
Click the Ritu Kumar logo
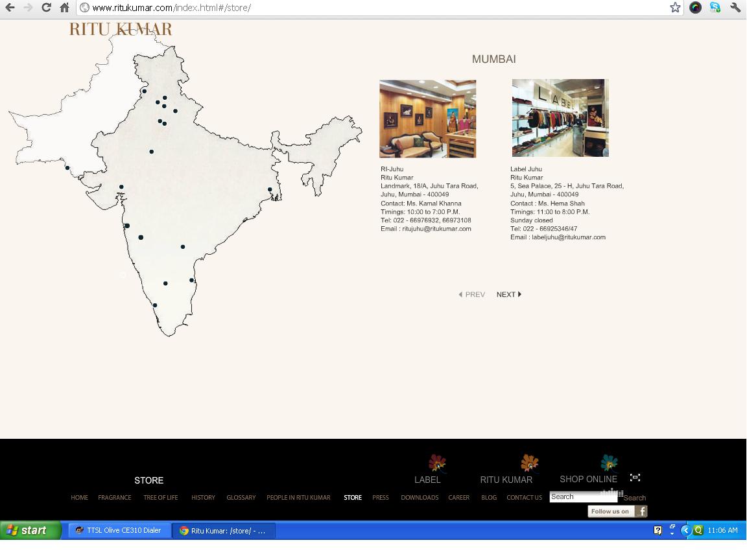121,29
